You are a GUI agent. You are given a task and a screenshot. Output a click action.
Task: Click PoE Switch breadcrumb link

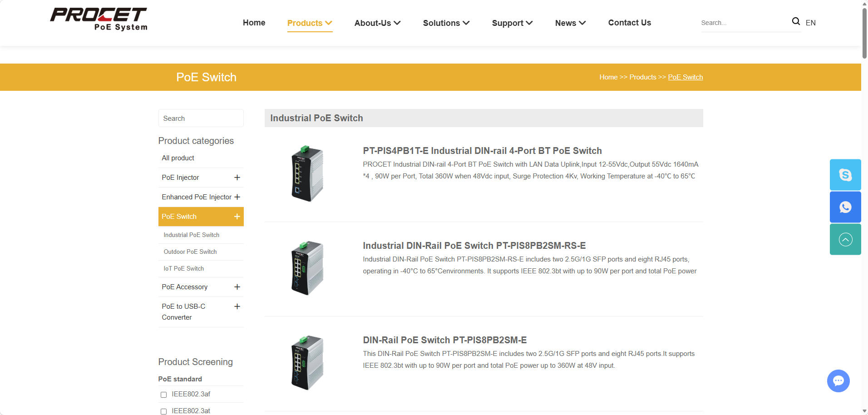coord(686,77)
